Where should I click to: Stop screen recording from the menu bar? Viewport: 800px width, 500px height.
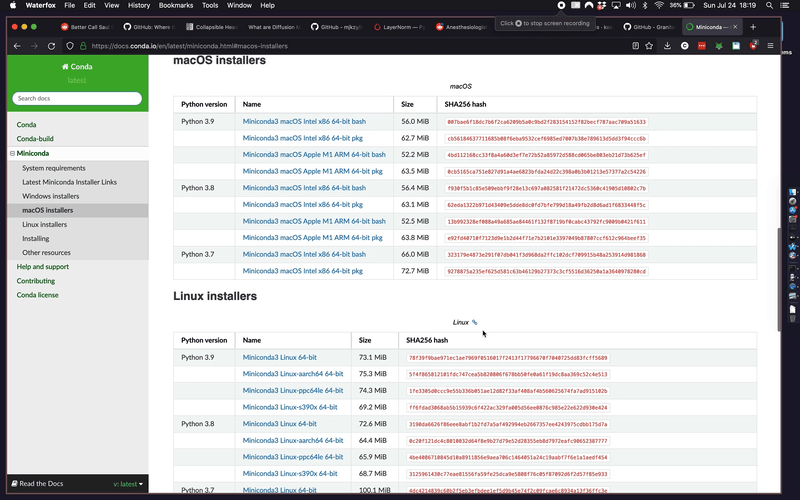pyautogui.click(x=561, y=5)
